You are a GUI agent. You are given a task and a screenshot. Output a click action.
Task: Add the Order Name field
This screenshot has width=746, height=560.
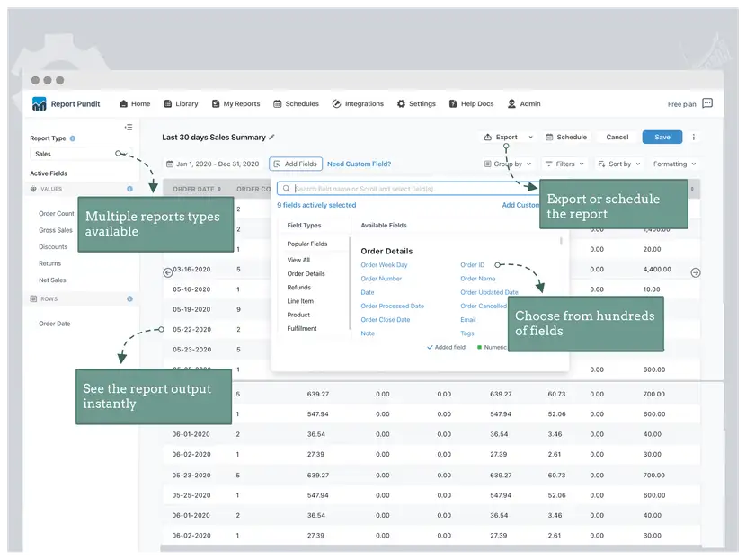click(477, 279)
